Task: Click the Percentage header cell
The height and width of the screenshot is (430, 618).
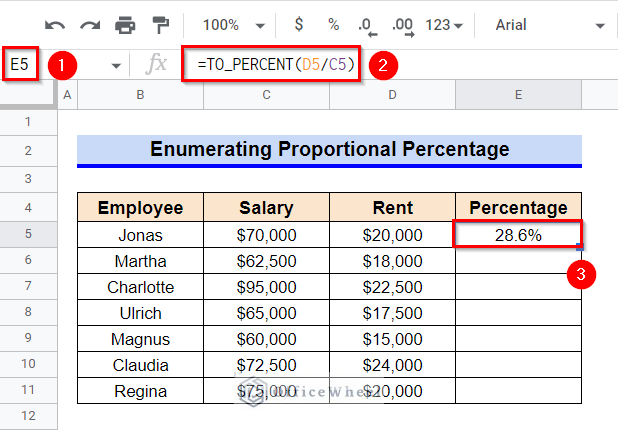Action: [x=518, y=207]
